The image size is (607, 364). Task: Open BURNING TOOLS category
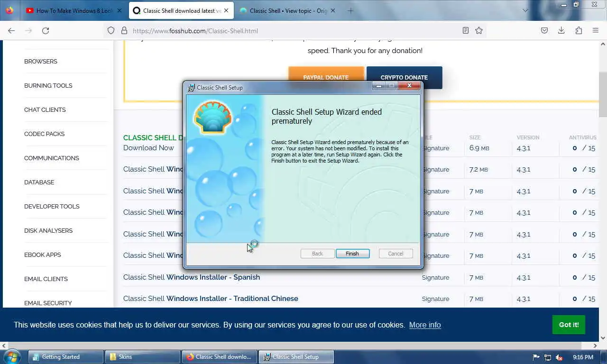48,85
